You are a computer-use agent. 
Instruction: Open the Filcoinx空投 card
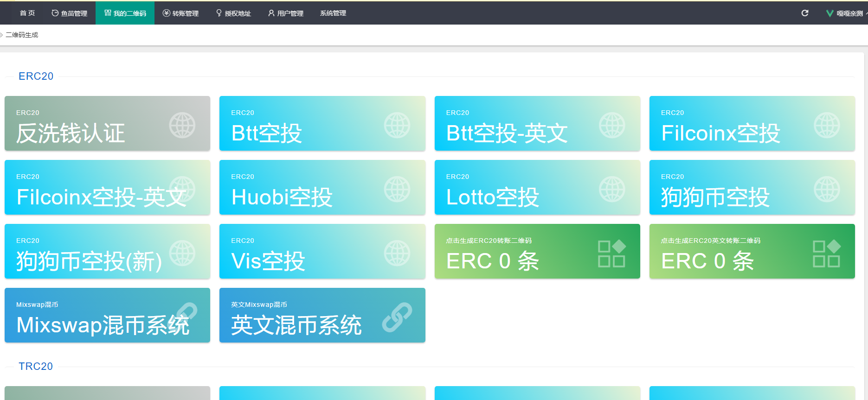(752, 123)
